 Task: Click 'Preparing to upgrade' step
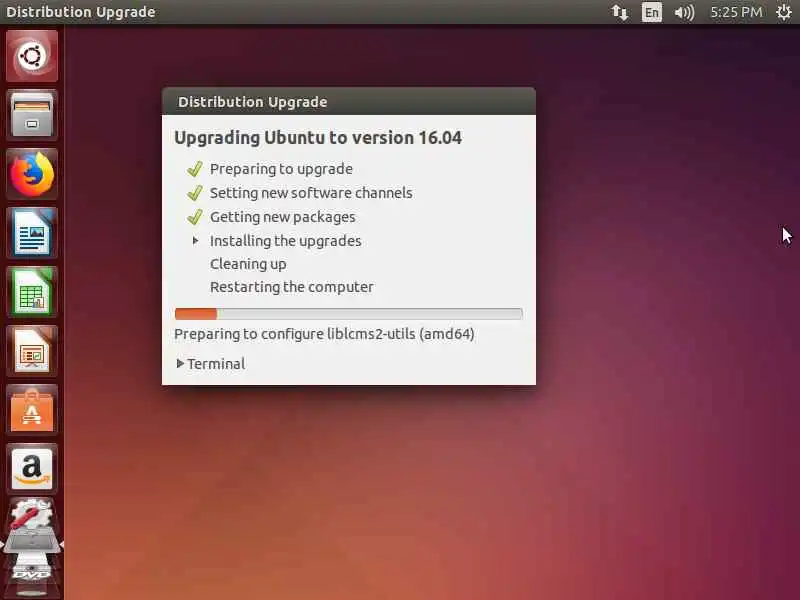(281, 169)
